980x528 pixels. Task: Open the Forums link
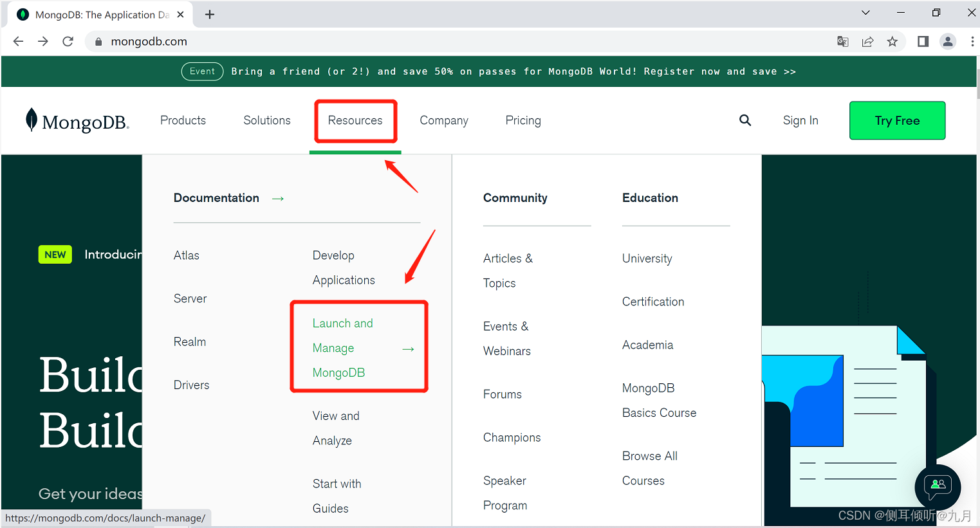pyautogui.click(x=503, y=394)
